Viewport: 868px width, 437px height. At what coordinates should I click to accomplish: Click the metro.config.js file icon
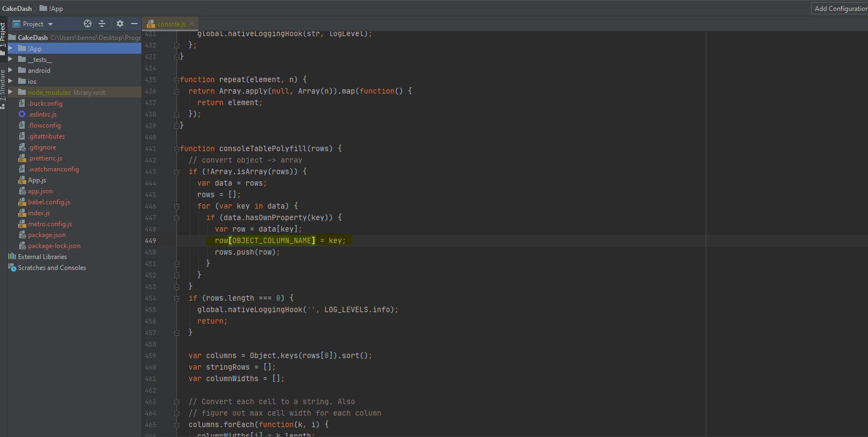coord(22,223)
